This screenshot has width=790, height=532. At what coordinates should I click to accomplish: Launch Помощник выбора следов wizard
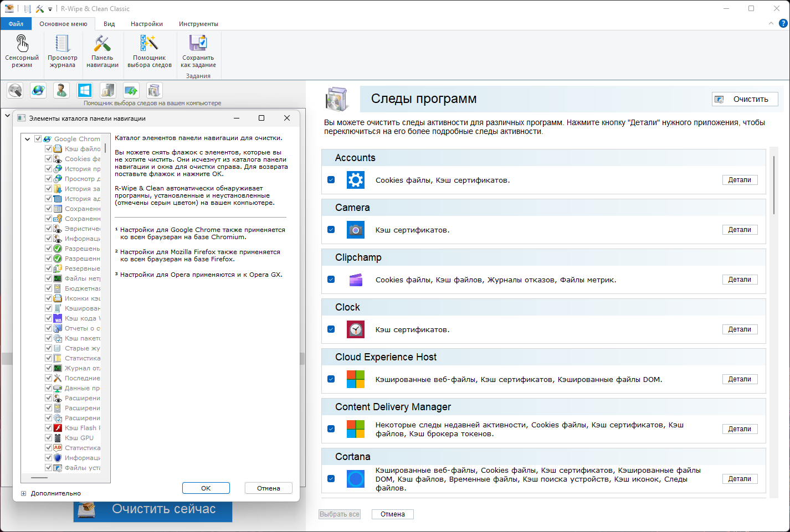pyautogui.click(x=150, y=51)
